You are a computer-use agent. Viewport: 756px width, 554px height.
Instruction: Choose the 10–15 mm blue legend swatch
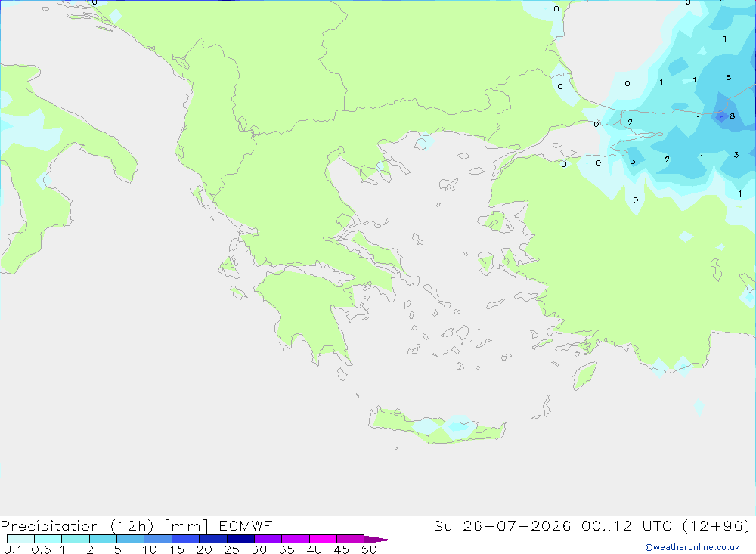point(158,539)
